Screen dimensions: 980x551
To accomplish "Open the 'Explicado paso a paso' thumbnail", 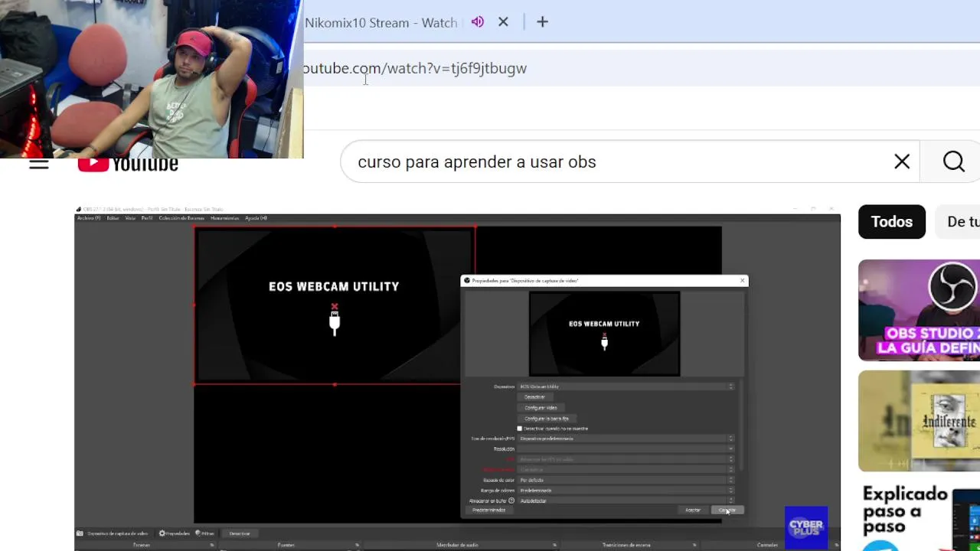I will click(x=919, y=517).
